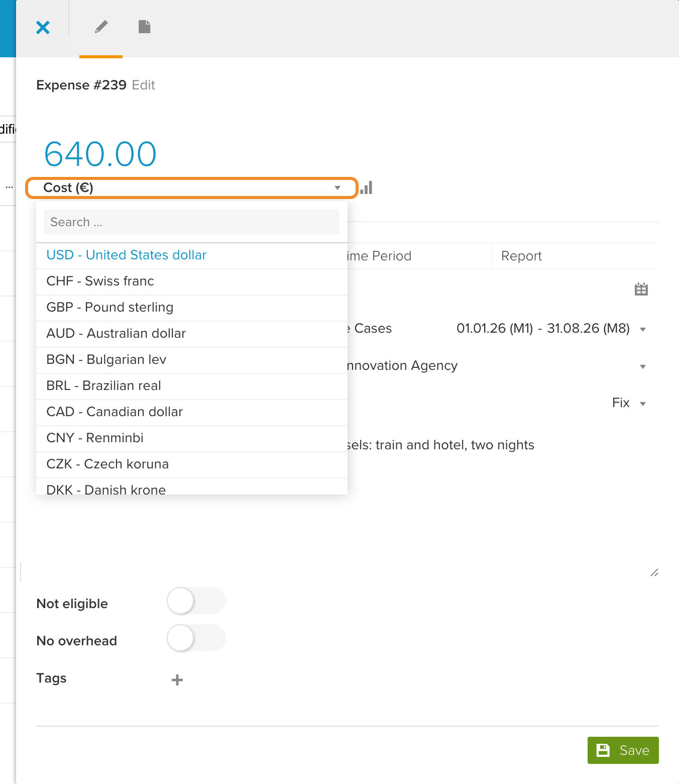Select CZK - Czech koruna
Viewport: 679px width, 784px height.
[192, 464]
